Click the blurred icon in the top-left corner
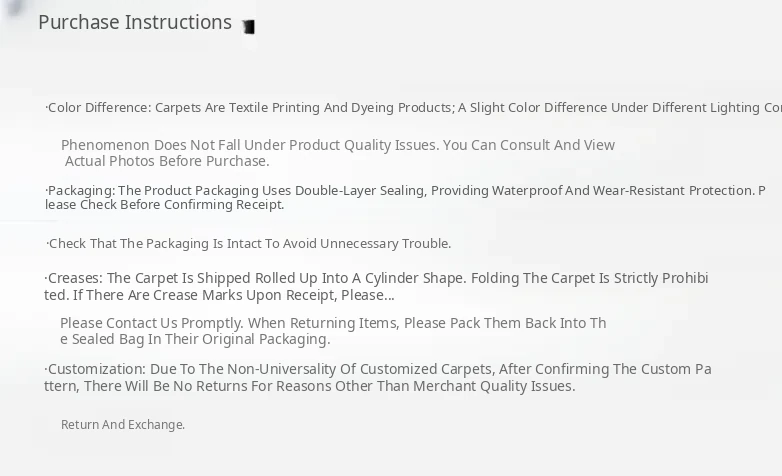This screenshot has height=476, width=782. tap(14, 8)
